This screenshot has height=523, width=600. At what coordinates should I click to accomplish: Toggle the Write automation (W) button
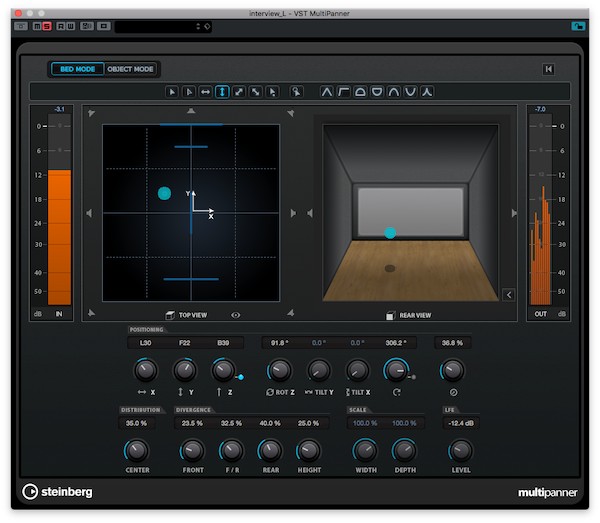pyautogui.click(x=70, y=26)
